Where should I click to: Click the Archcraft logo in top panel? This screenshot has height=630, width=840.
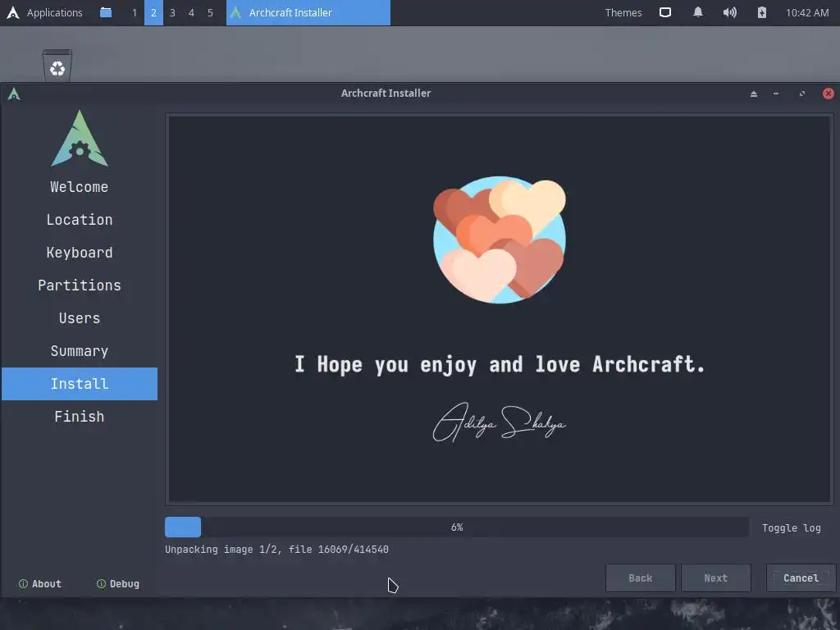(x=13, y=13)
